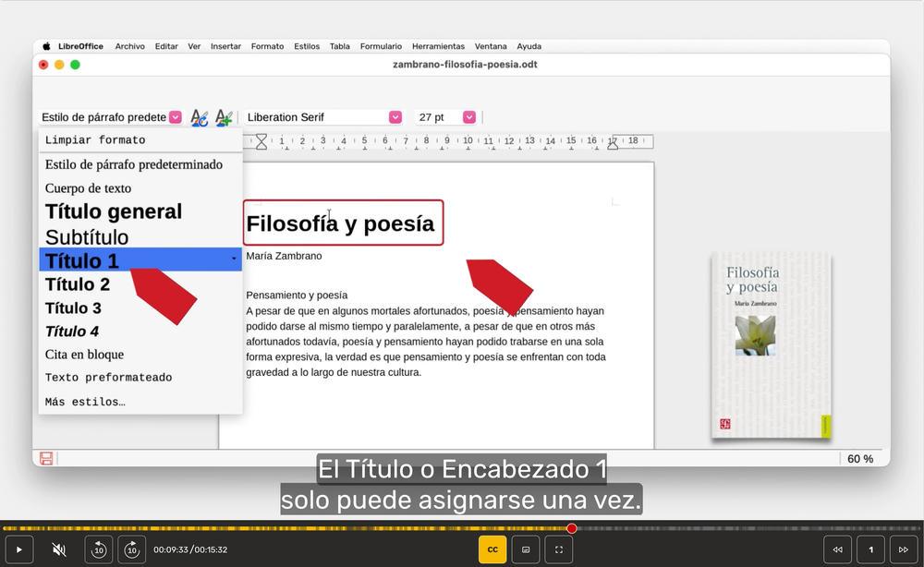Click the playback speed toggle showing 1
Image resolution: width=924 pixels, height=567 pixels.
coord(869,549)
